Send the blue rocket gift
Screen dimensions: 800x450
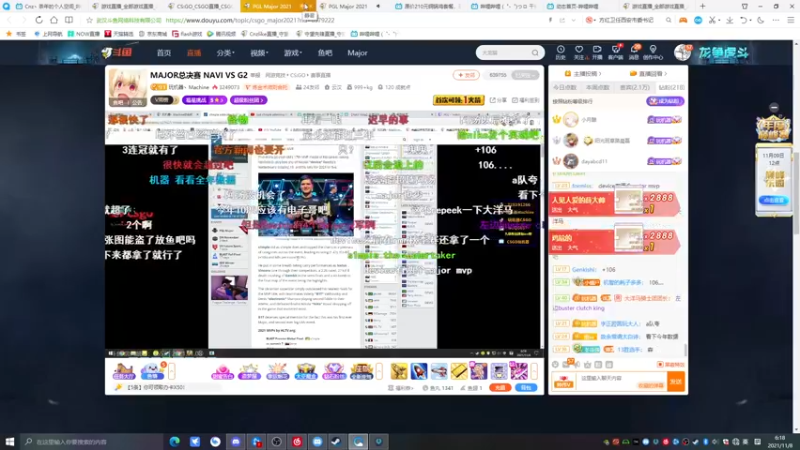[419, 371]
